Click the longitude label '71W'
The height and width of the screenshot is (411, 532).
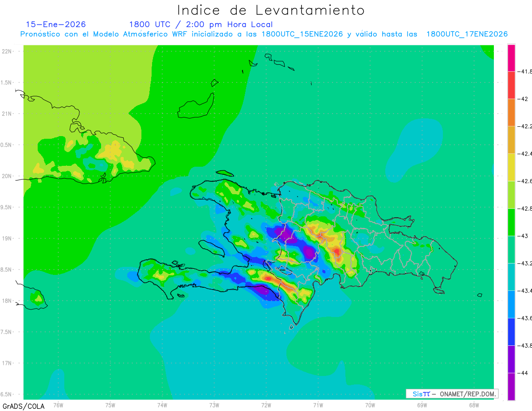pyautogui.click(x=318, y=405)
